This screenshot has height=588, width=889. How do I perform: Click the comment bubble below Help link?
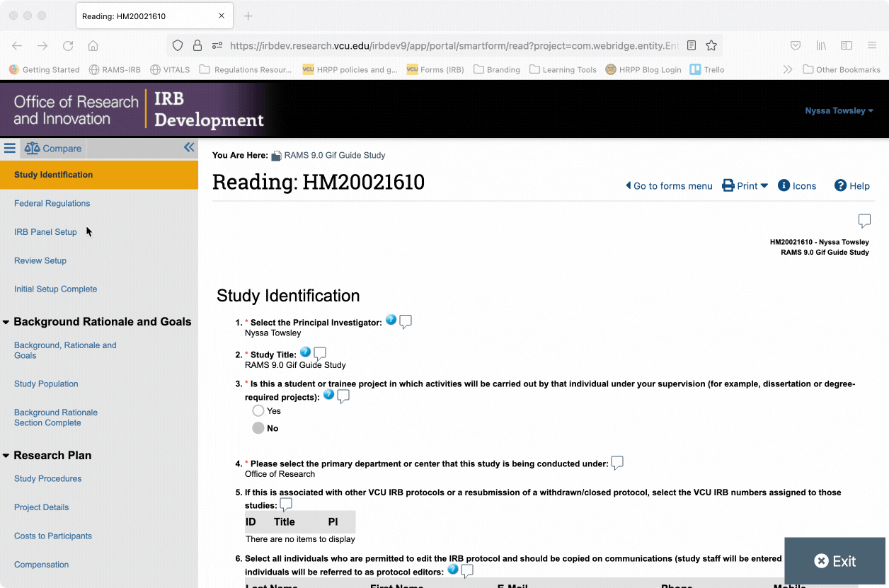[864, 221]
